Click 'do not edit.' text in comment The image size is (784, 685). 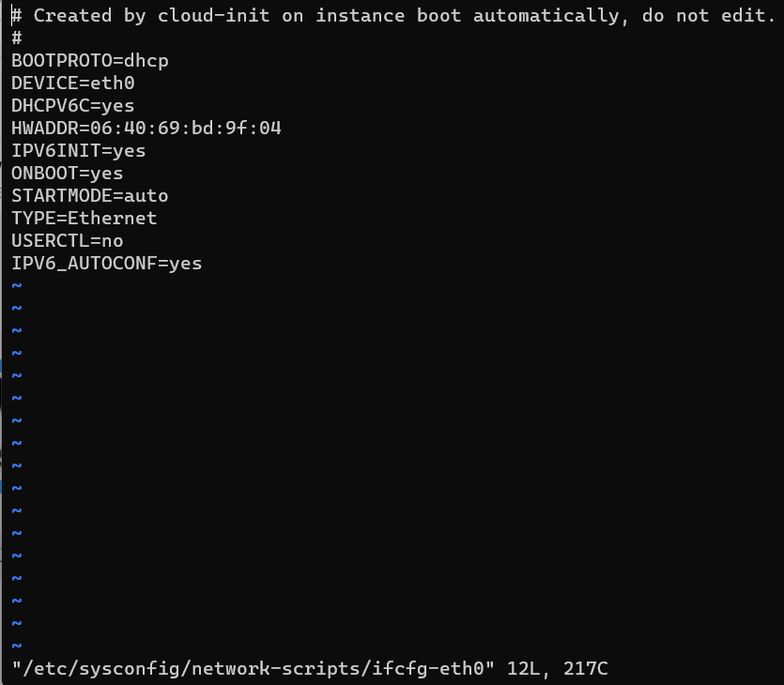click(709, 16)
